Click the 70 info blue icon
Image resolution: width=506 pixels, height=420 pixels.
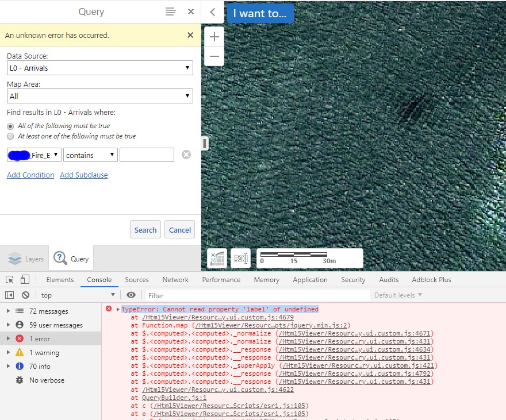coord(20,366)
